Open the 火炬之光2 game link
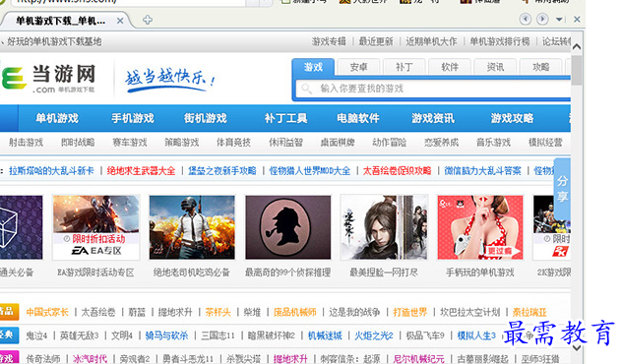623x364 pixels. tap(374, 335)
